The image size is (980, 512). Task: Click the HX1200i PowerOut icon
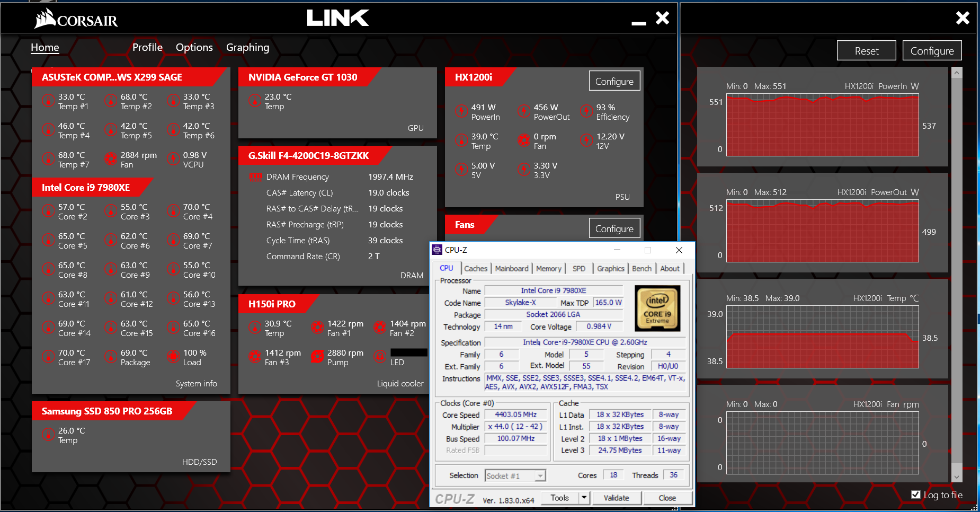tap(524, 111)
